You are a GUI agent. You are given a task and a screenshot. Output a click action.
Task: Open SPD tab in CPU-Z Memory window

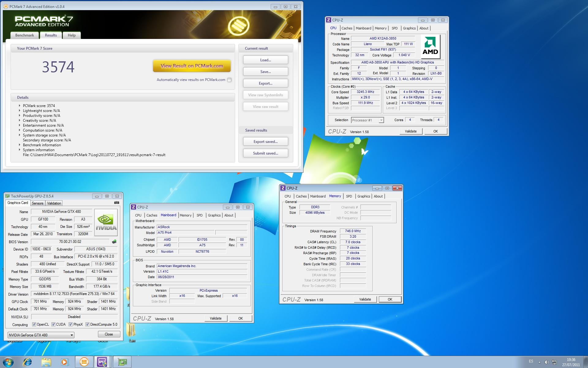pos(349,196)
